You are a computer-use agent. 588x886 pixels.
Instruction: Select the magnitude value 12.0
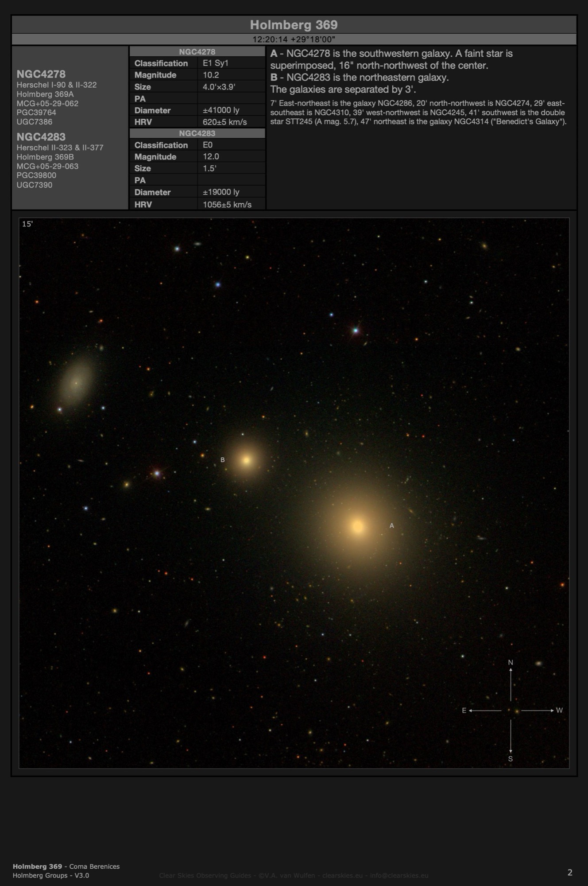point(211,156)
